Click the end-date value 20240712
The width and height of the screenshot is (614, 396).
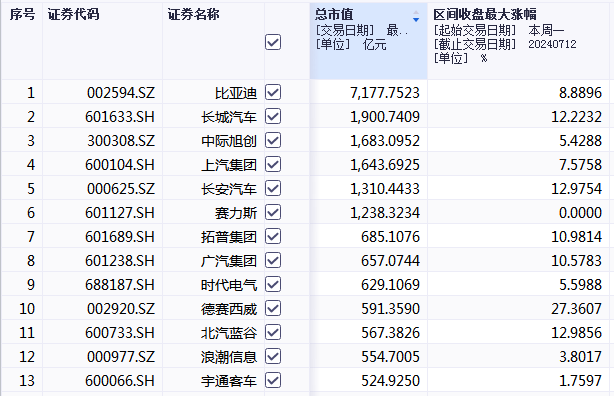(553, 44)
